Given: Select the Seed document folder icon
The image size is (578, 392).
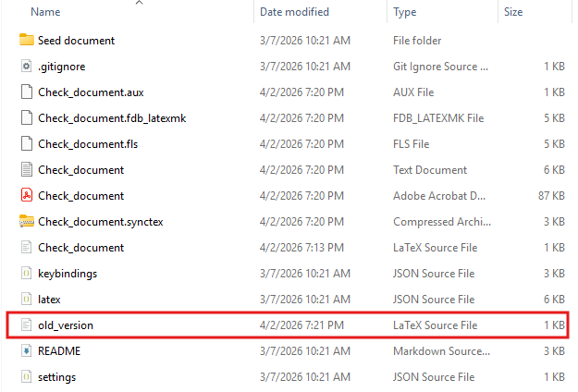Looking at the screenshot, I should (x=27, y=40).
